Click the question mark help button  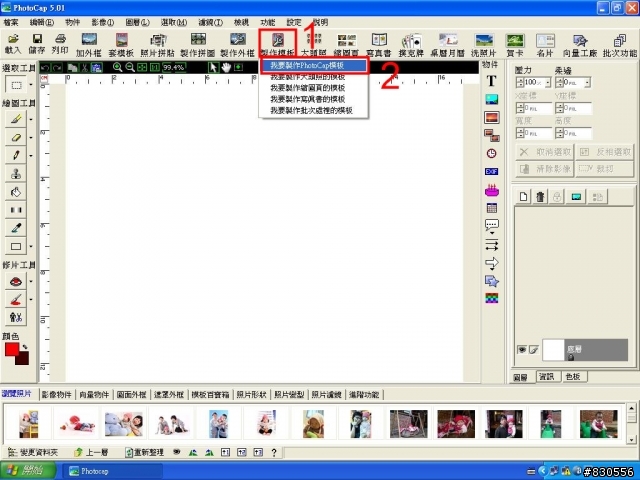point(274,452)
